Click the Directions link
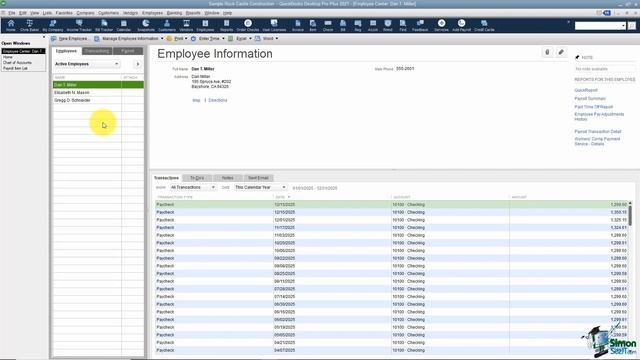Viewport: 640px width, 360px height. (218, 100)
